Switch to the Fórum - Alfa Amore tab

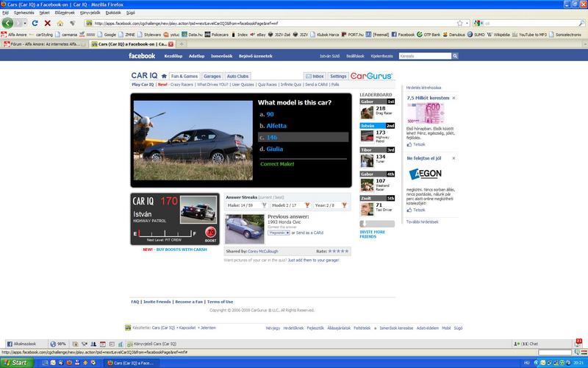click(x=43, y=44)
